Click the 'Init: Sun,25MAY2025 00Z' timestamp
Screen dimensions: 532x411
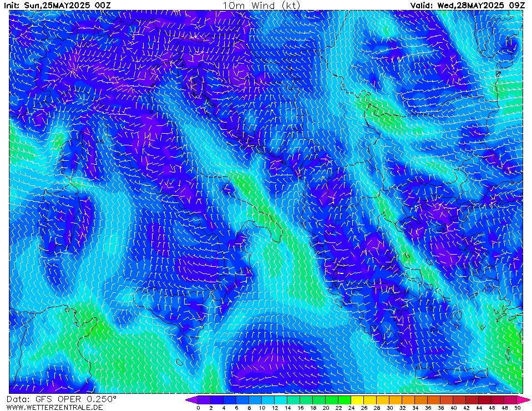57,5
